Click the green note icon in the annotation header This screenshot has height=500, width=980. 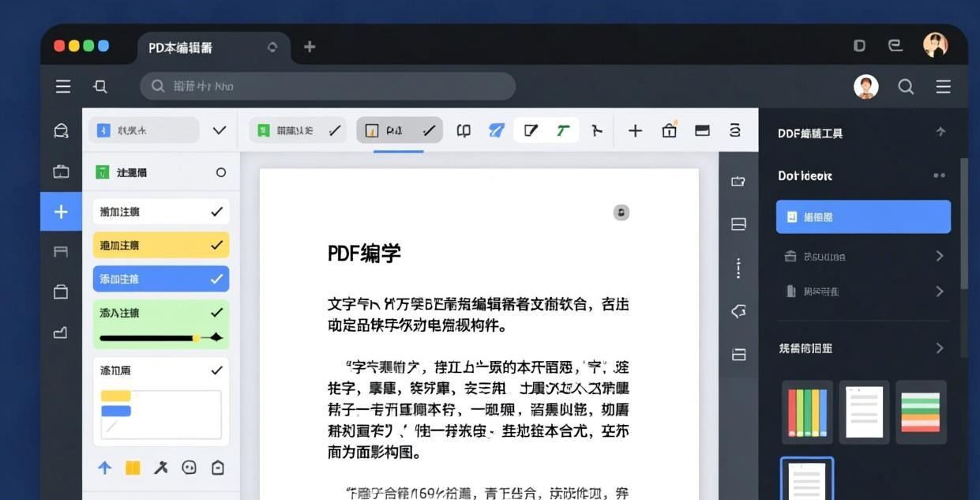click(x=102, y=172)
